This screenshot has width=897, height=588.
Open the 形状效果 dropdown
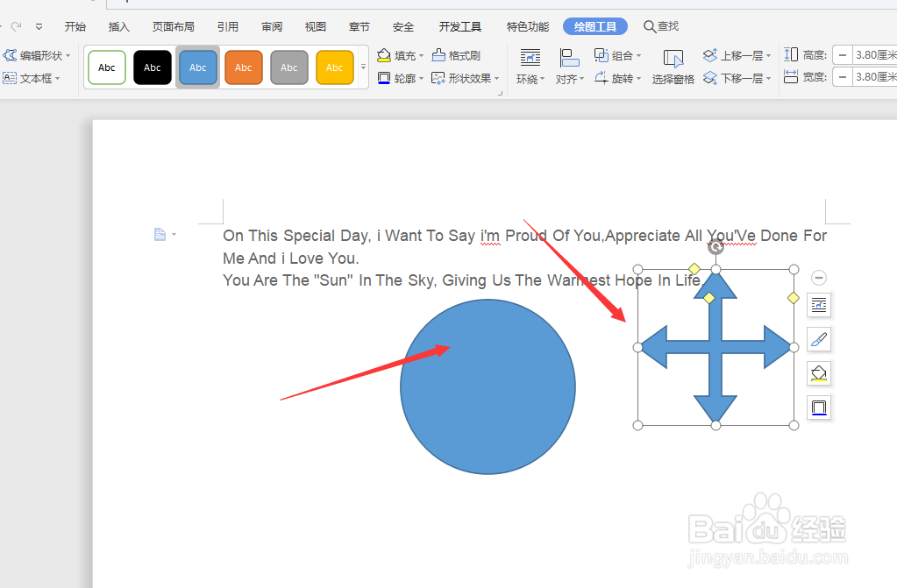pos(465,78)
